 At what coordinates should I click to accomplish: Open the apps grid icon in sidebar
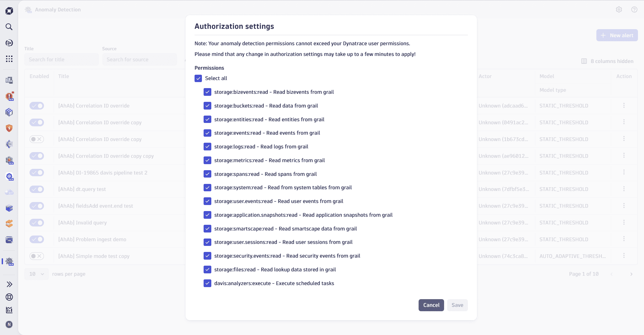(9, 59)
